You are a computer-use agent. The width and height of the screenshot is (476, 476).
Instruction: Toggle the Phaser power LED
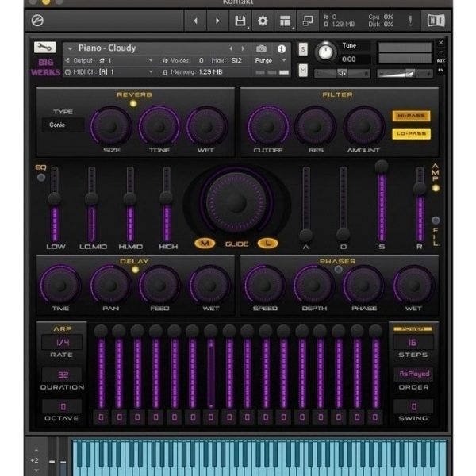338,269
